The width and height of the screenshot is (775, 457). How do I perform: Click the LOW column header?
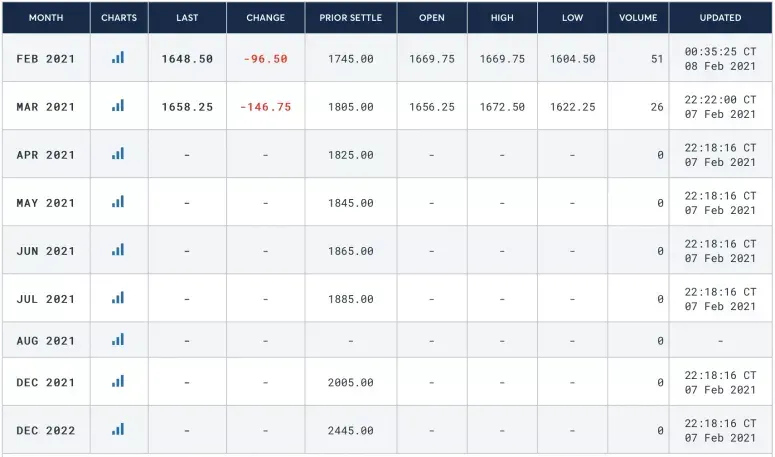point(572,18)
